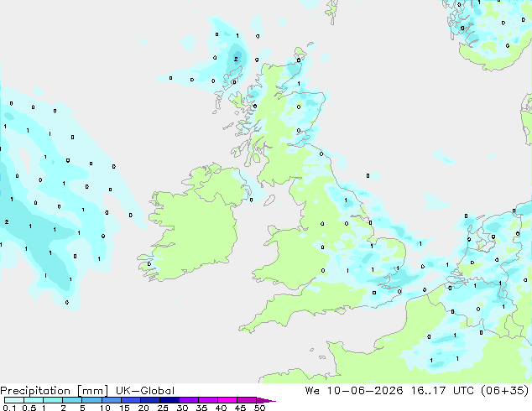This screenshot has height=411, width=532.
Task: Click the 30–35 mm purple legend swatch
Action: [x=189, y=400]
